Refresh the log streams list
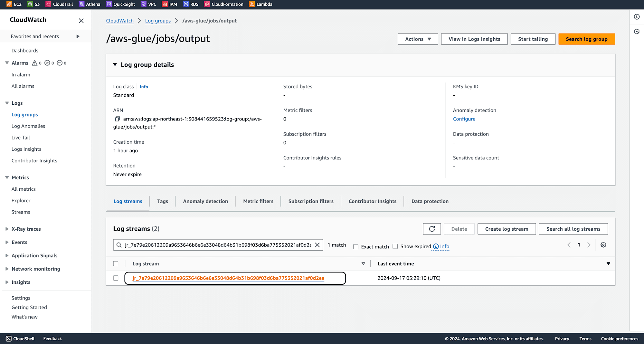 click(432, 229)
